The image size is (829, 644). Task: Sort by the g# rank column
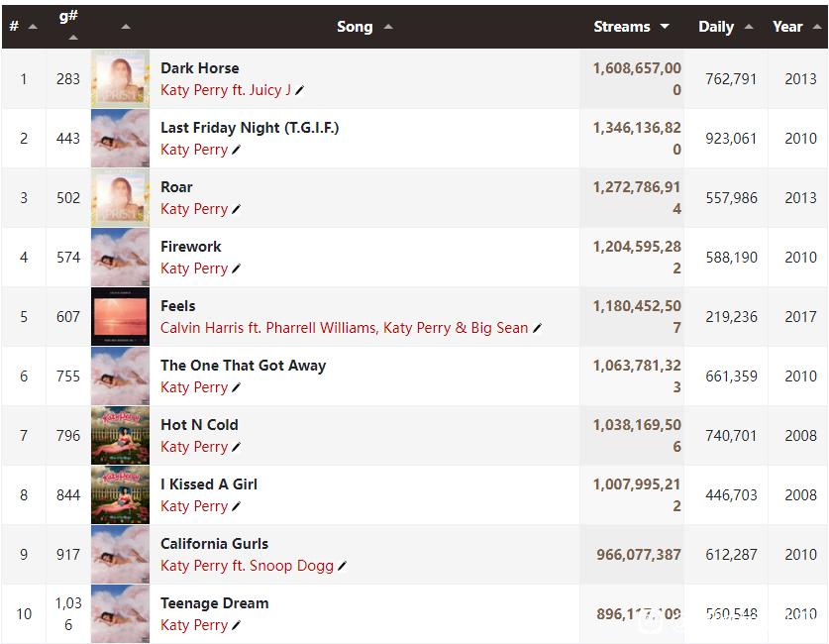point(68,24)
